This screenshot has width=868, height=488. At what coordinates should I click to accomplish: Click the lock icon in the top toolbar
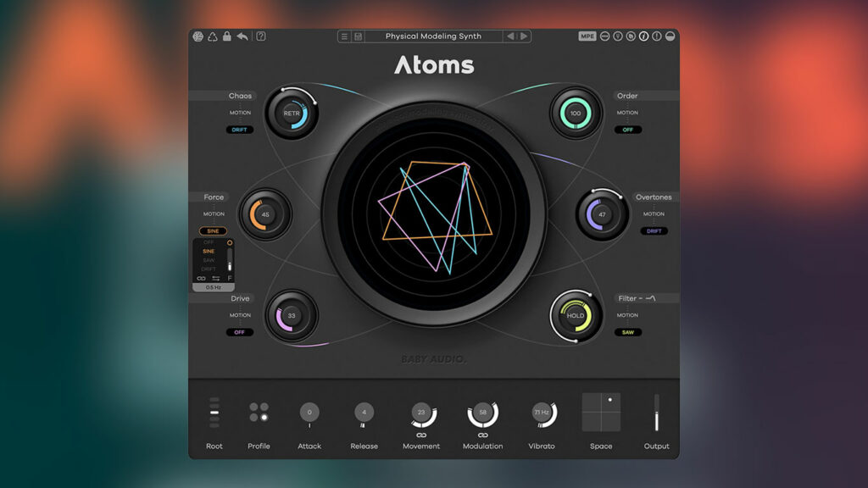point(228,36)
